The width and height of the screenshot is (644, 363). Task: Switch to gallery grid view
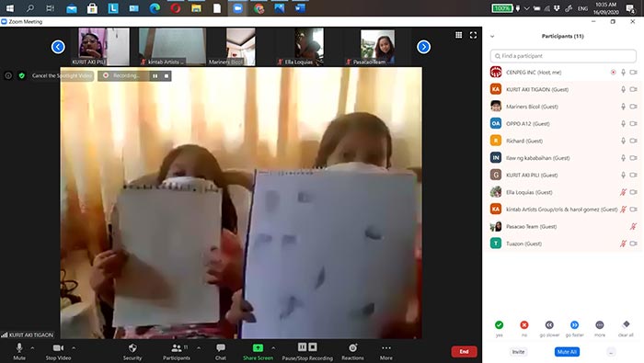[x=459, y=35]
